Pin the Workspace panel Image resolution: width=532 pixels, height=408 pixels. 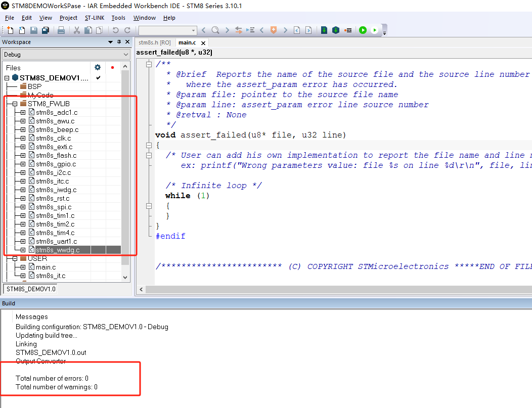click(119, 42)
